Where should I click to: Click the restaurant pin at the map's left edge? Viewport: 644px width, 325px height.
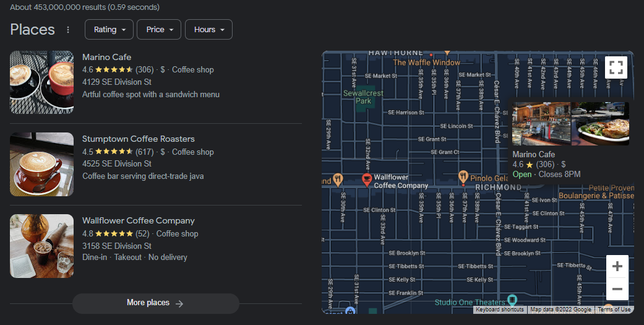tap(338, 180)
